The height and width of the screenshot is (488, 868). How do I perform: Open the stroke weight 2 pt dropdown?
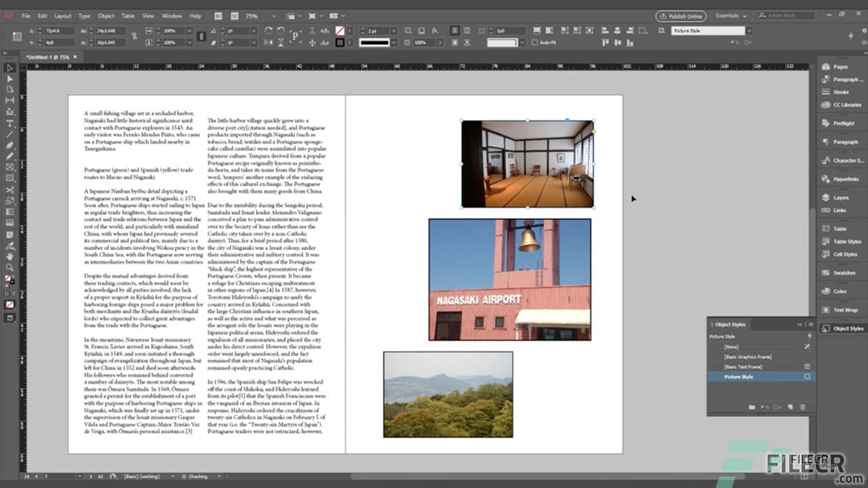point(394,30)
